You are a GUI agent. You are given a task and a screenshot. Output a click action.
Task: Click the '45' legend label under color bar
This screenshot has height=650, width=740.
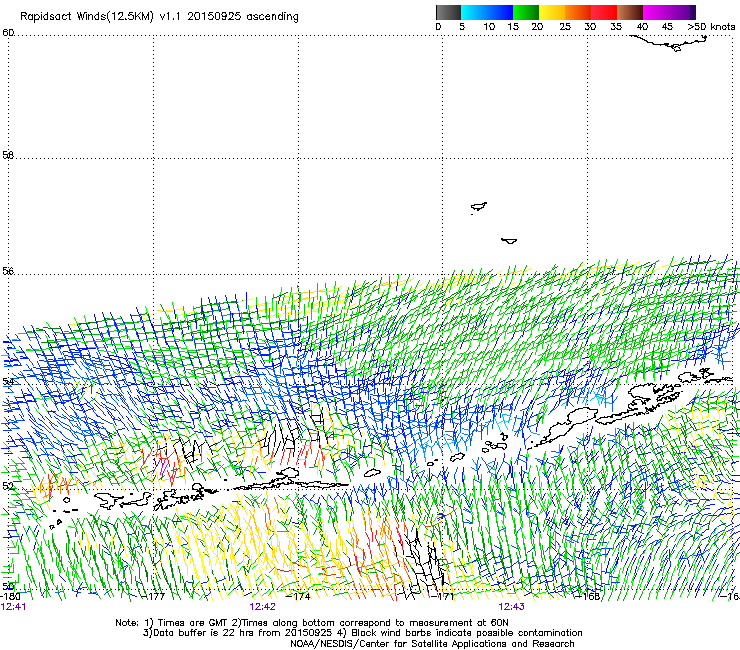(x=667, y=27)
